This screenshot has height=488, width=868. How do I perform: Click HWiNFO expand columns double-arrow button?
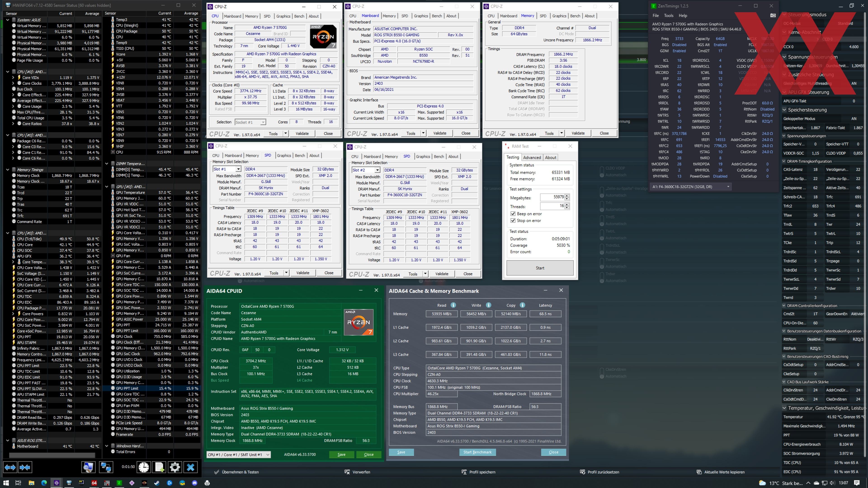pos(10,467)
